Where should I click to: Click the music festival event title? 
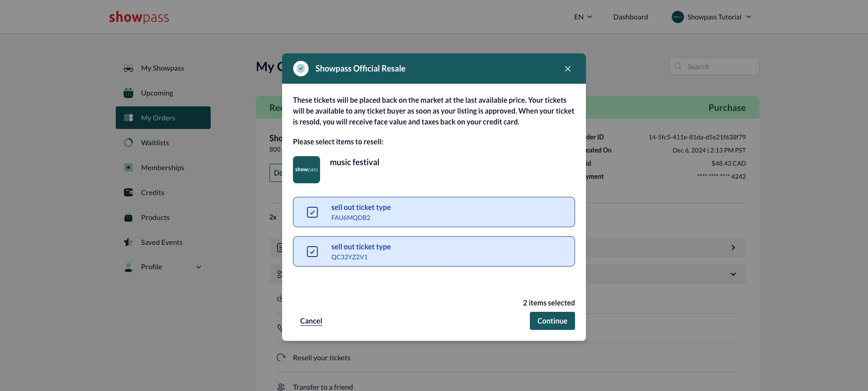(354, 162)
